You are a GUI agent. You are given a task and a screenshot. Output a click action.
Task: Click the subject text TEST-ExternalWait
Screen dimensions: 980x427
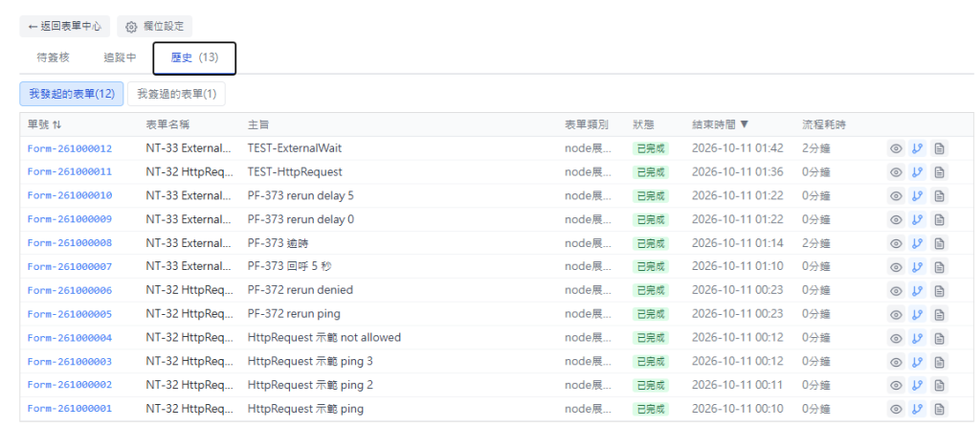295,148
